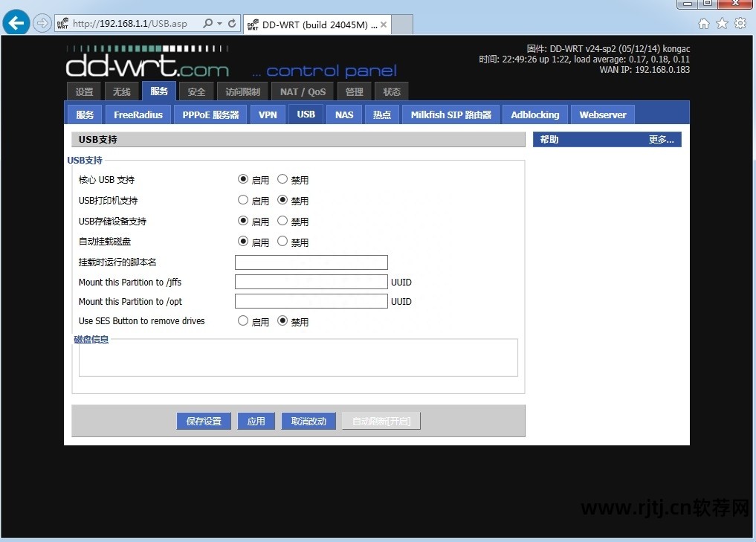Disable USB存储设备支持 radio button
Screen dimensions: 756x542
pyautogui.click(x=282, y=220)
